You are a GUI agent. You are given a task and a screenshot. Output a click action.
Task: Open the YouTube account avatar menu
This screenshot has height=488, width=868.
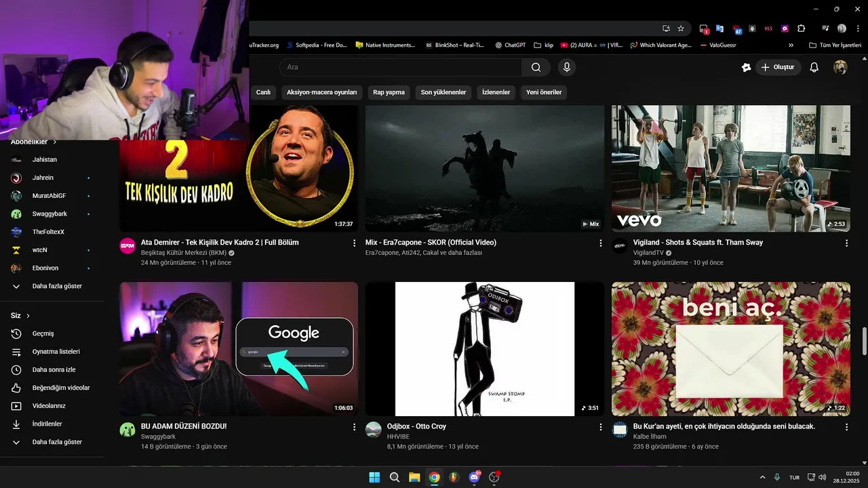pos(840,67)
